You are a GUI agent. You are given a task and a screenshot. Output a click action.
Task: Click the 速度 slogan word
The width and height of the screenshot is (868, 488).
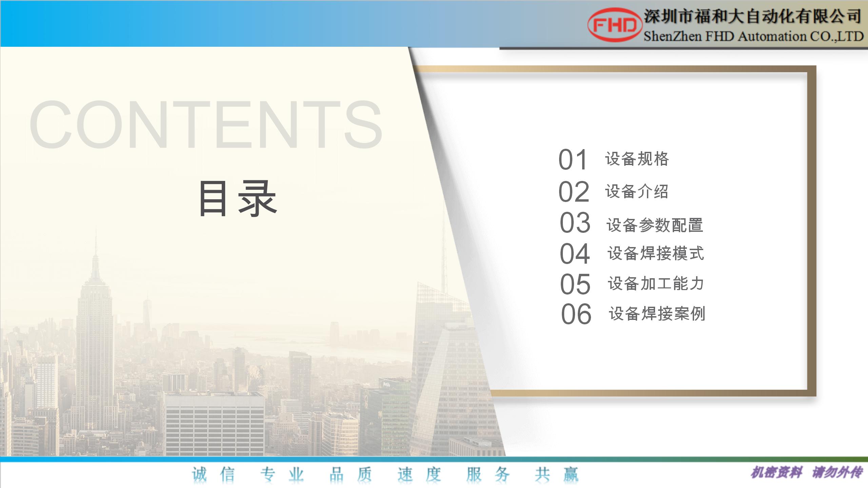419,474
